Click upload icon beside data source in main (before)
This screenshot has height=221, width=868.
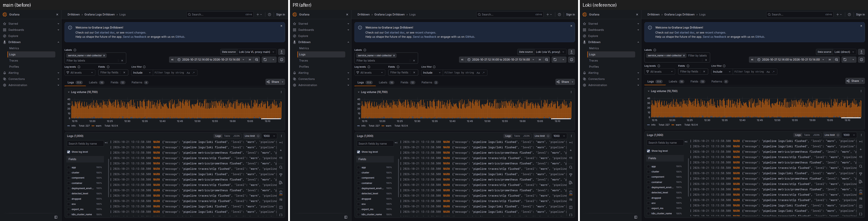coord(281,52)
